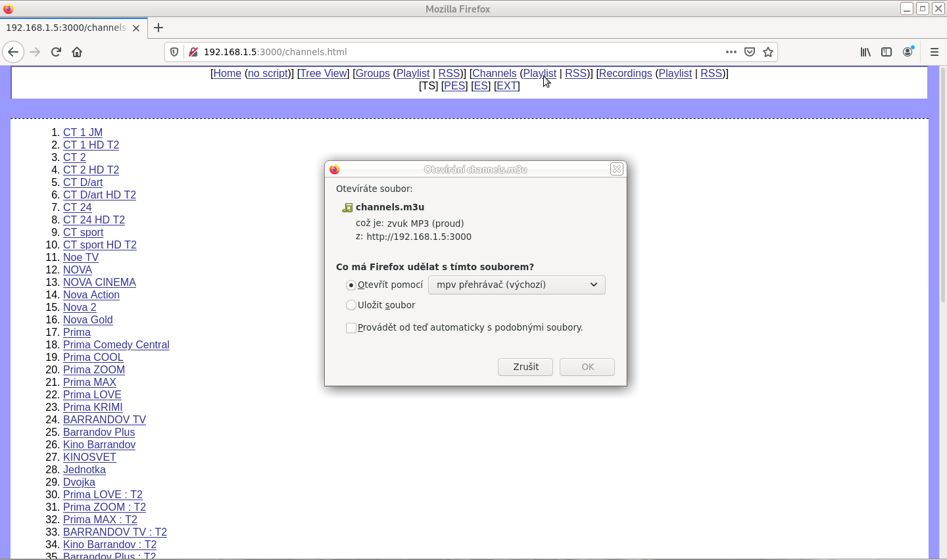This screenshot has width=947, height=560.
Task: Switch stream type to ES
Action: click(481, 86)
